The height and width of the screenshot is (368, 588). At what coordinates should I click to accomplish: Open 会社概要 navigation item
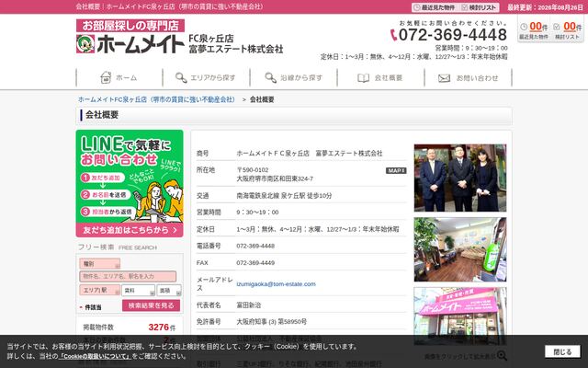380,77
